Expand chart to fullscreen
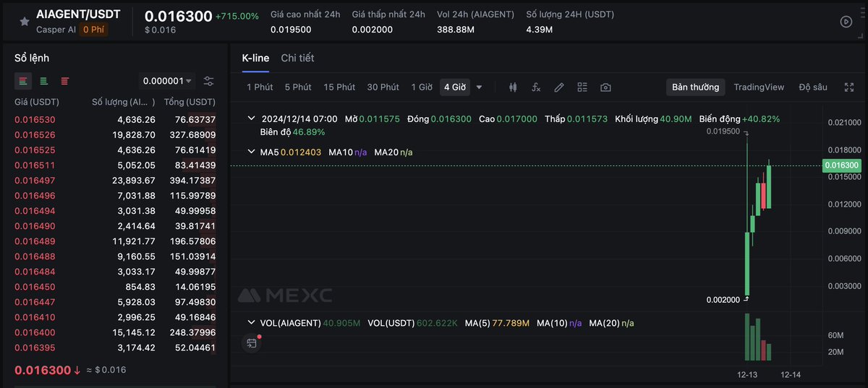Screen dimensions: 868x388 point(849,87)
